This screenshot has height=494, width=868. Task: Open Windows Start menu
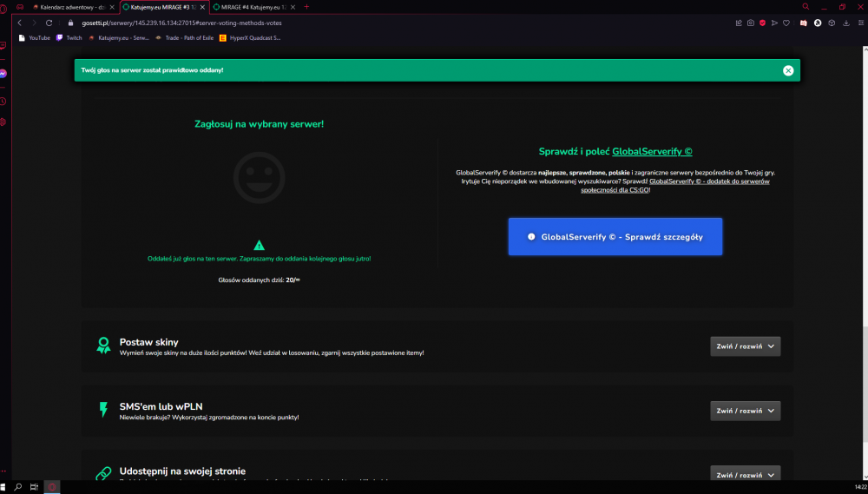click(x=4, y=487)
